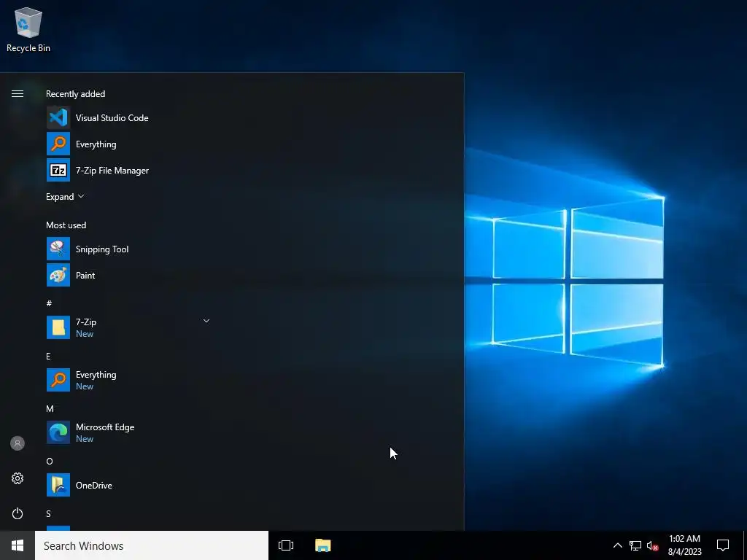Open the clock showing 1:02 AM

pyautogui.click(x=684, y=545)
